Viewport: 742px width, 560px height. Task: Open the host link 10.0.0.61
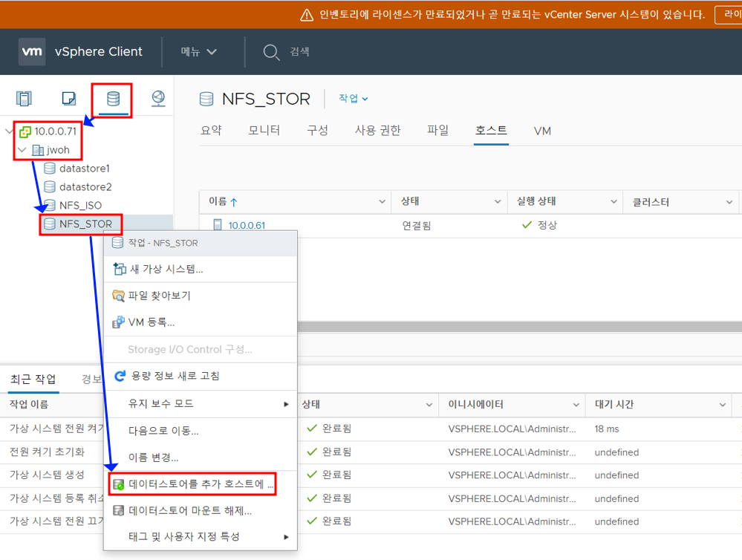pos(247,225)
